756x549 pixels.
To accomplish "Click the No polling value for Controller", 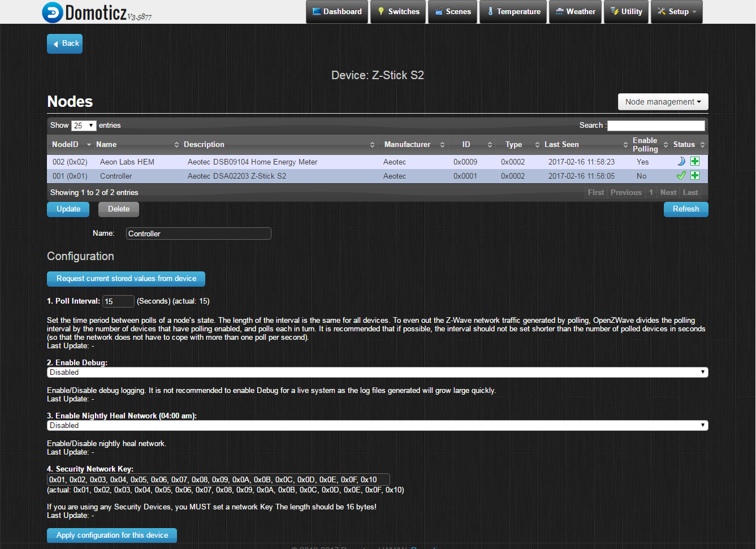I will coord(642,176).
